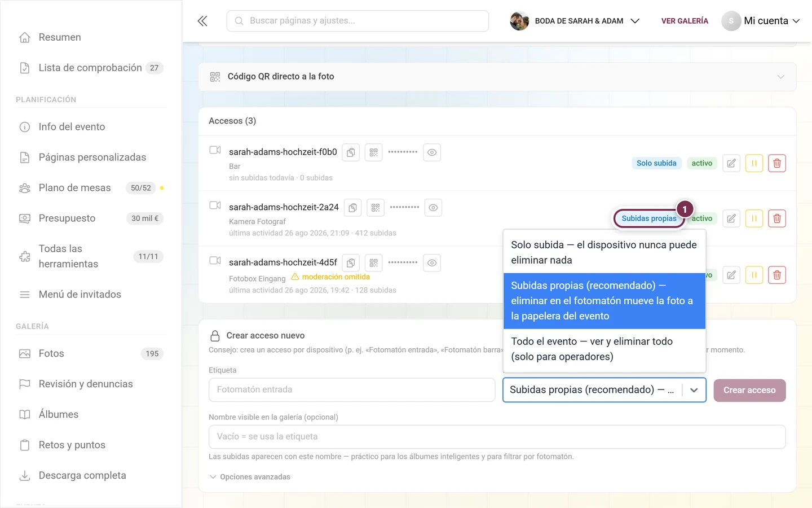Edit the Kamera Fotograf access entry
Viewport: 812px width, 508px height.
point(731,218)
